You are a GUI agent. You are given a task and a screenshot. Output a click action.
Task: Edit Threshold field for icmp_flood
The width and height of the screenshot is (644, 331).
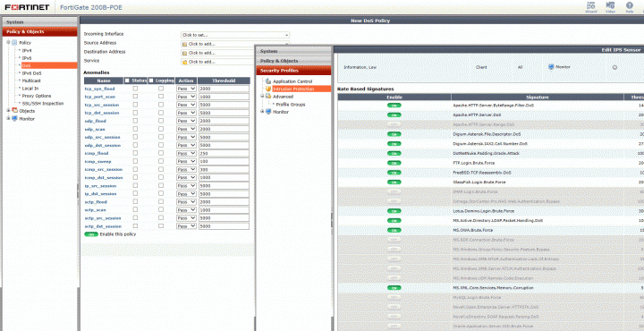224,153
